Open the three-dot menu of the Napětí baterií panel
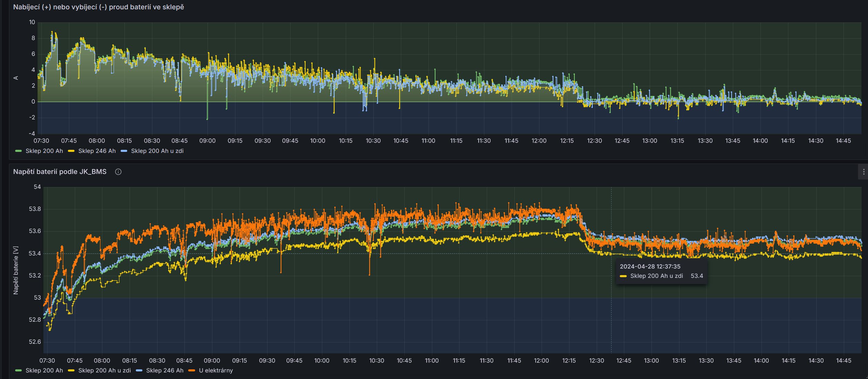This screenshot has height=379, width=868. [864, 172]
